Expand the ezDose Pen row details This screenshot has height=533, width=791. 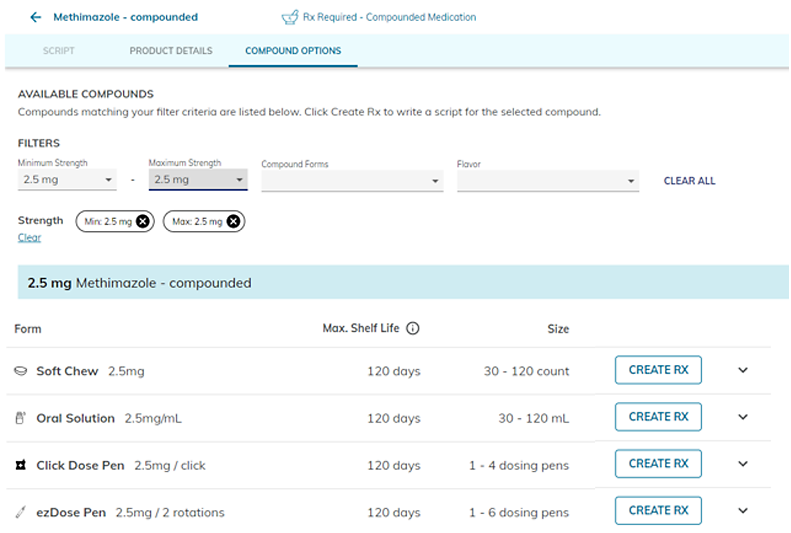[x=743, y=511]
